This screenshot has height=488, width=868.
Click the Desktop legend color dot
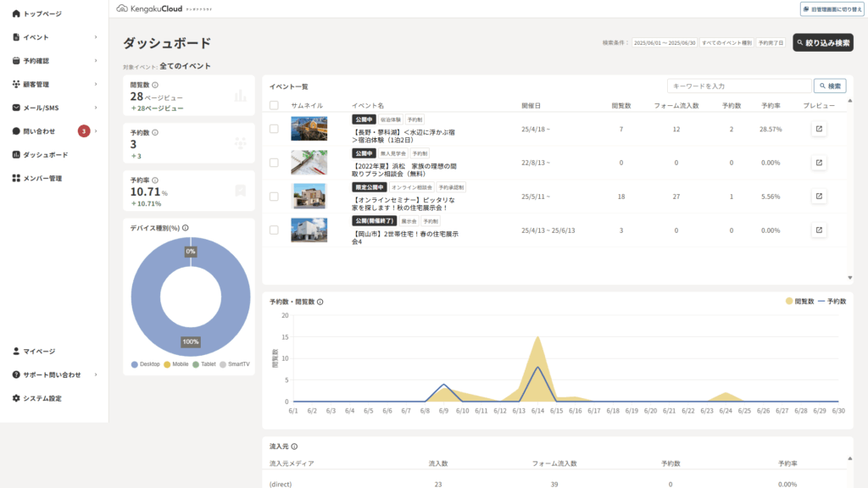coord(135,364)
